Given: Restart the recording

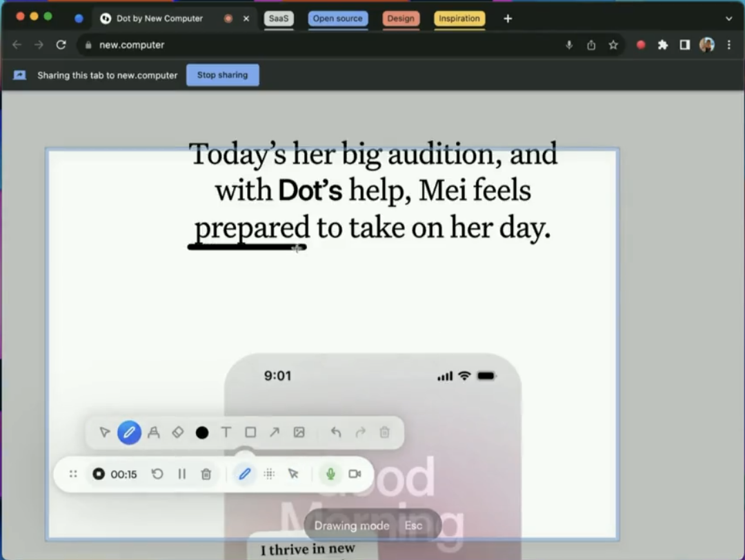Looking at the screenshot, I should [x=157, y=474].
